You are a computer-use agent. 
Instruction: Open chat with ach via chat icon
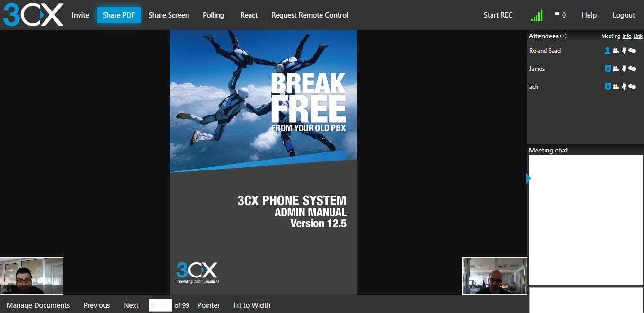(x=632, y=87)
